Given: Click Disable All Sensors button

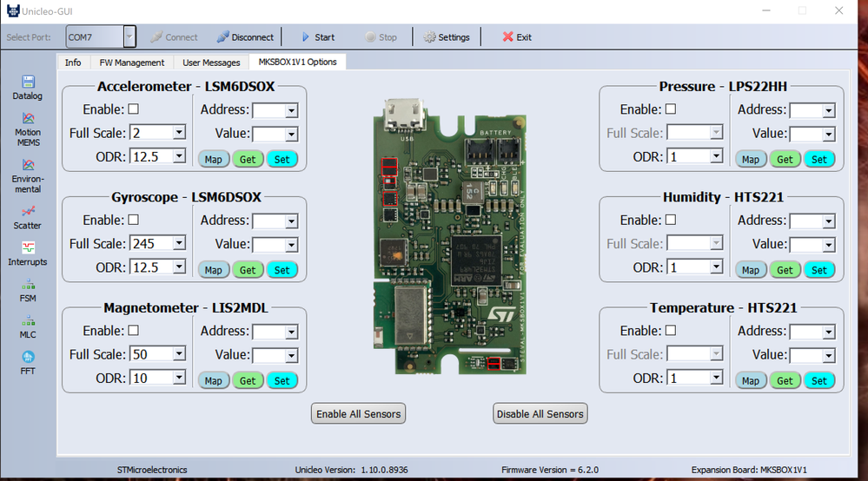Looking at the screenshot, I should [x=540, y=413].
